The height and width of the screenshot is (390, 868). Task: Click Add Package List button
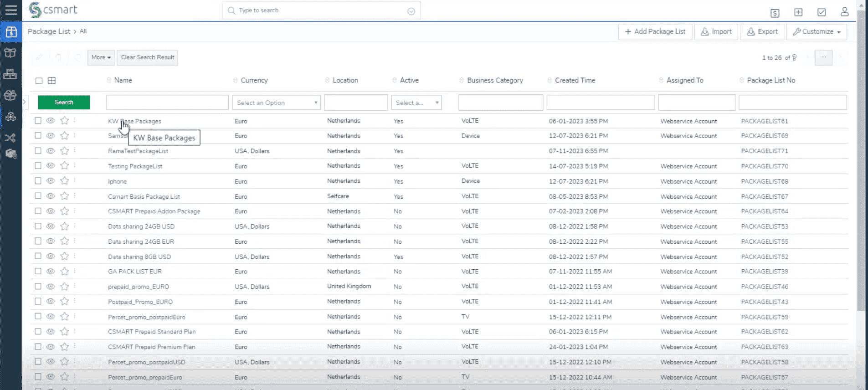(x=655, y=32)
